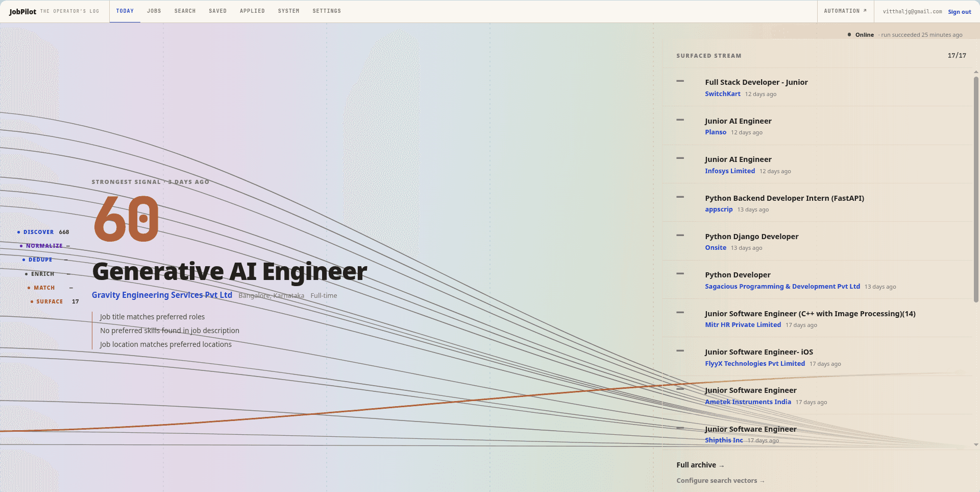Open the Ametek Instruments India link

coord(748,402)
